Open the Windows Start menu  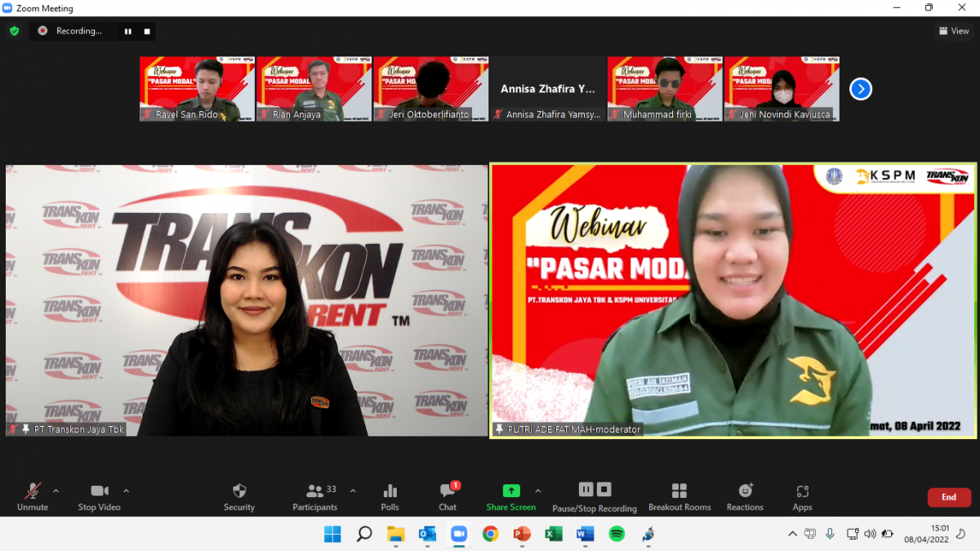[333, 534]
